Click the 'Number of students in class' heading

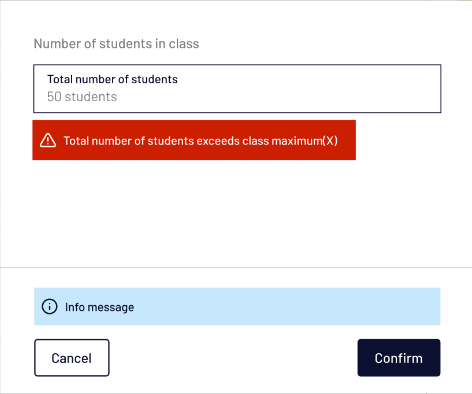116,44
